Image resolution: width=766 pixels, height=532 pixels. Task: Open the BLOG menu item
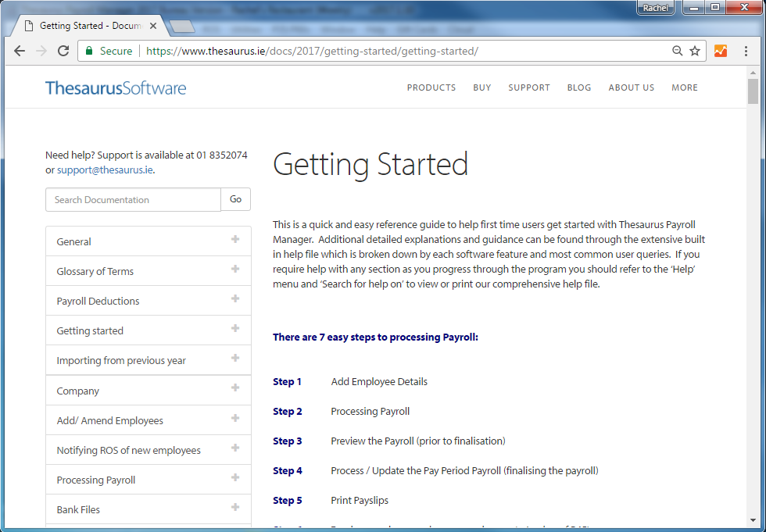click(x=579, y=87)
